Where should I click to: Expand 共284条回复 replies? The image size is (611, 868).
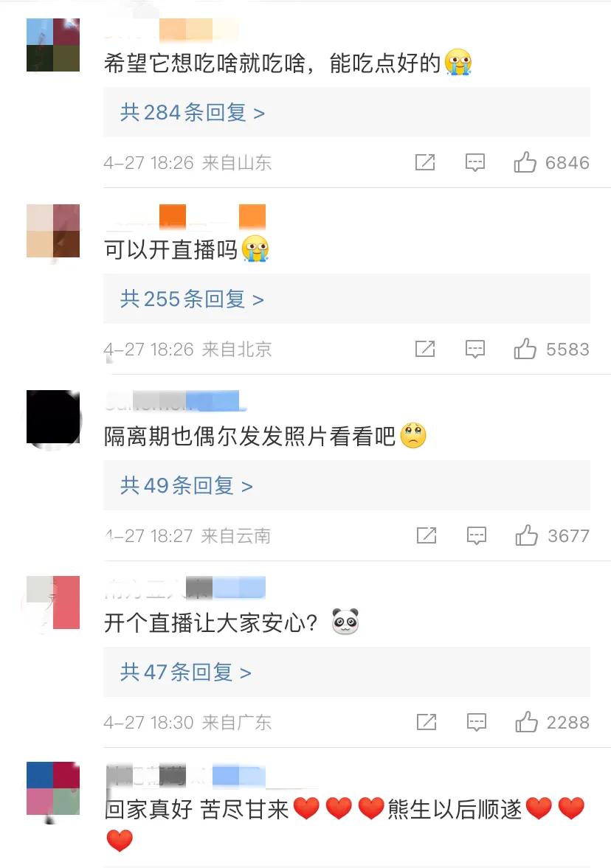click(x=192, y=112)
